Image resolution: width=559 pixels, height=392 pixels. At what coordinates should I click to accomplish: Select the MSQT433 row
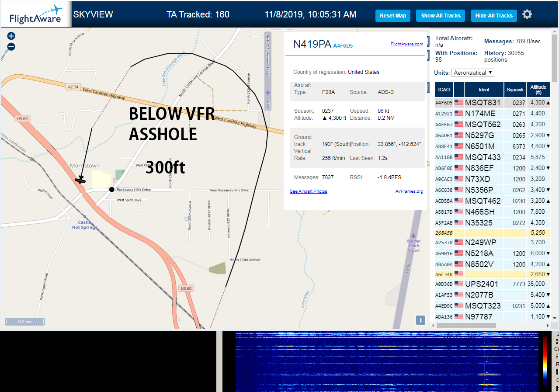tap(493, 157)
